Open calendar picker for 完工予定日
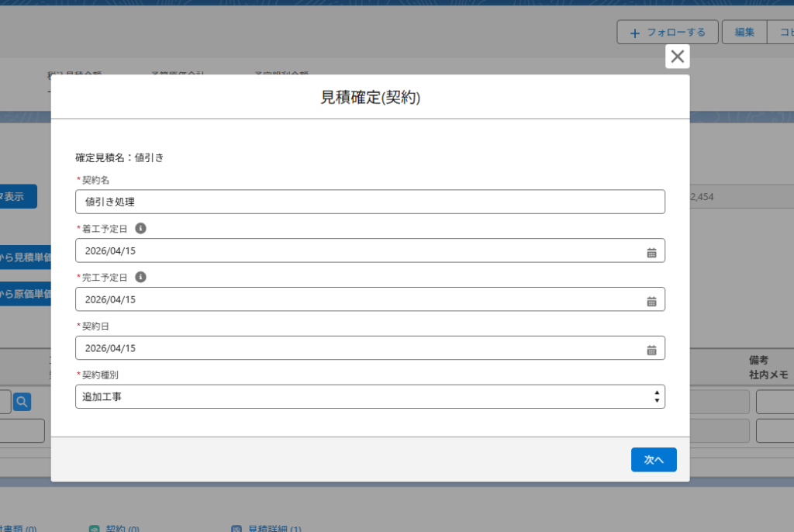 click(651, 300)
